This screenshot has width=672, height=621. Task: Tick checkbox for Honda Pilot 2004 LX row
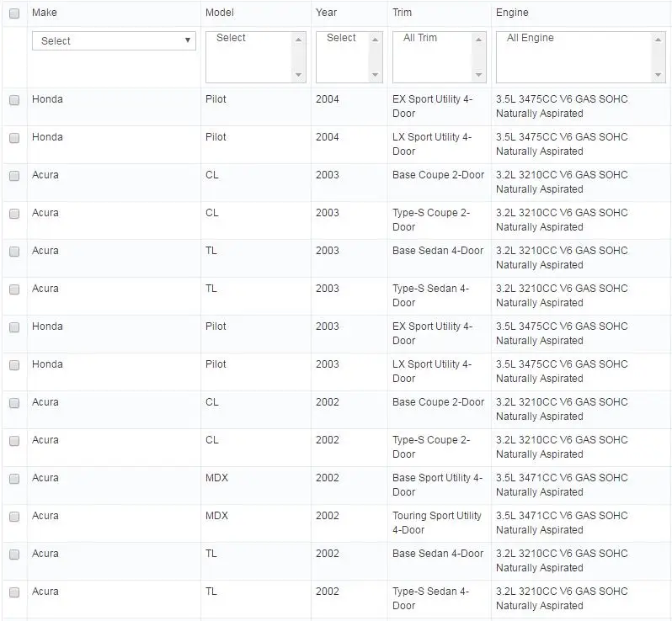coord(14,138)
